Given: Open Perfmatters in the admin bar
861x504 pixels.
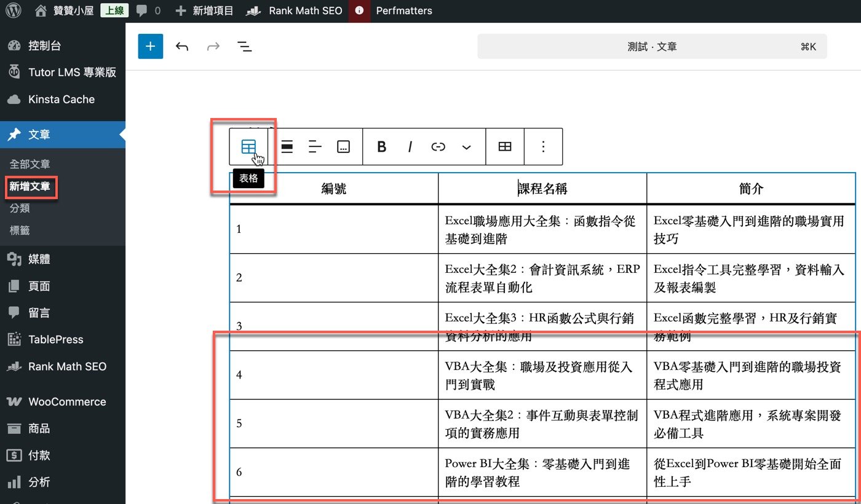Looking at the screenshot, I should [404, 10].
